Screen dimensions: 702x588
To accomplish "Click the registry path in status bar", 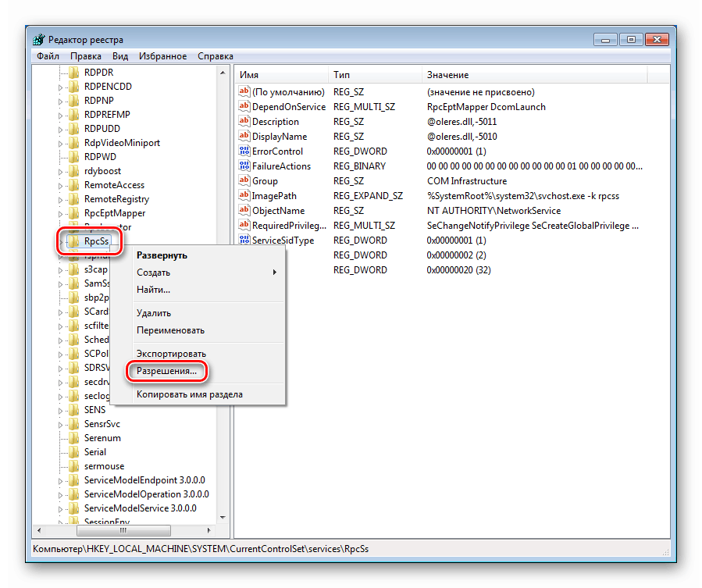I will point(201,549).
